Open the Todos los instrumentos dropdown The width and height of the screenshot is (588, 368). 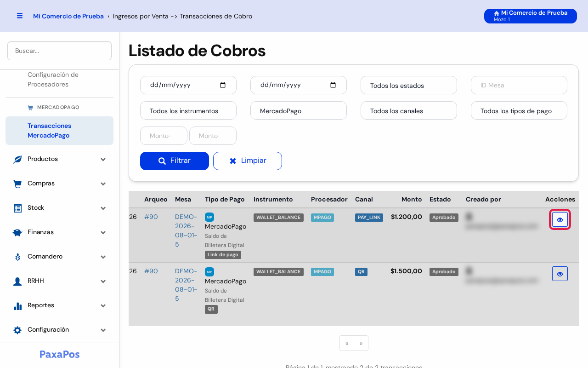point(188,110)
